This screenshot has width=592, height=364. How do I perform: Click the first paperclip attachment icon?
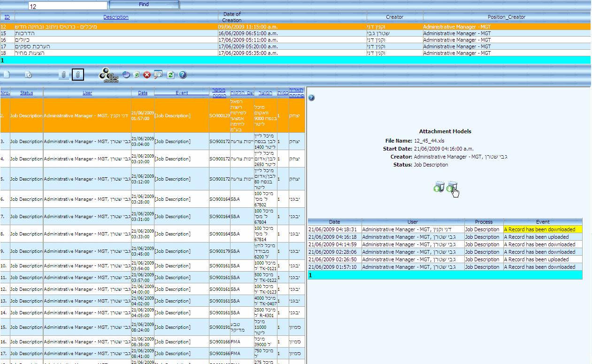[x=63, y=75]
